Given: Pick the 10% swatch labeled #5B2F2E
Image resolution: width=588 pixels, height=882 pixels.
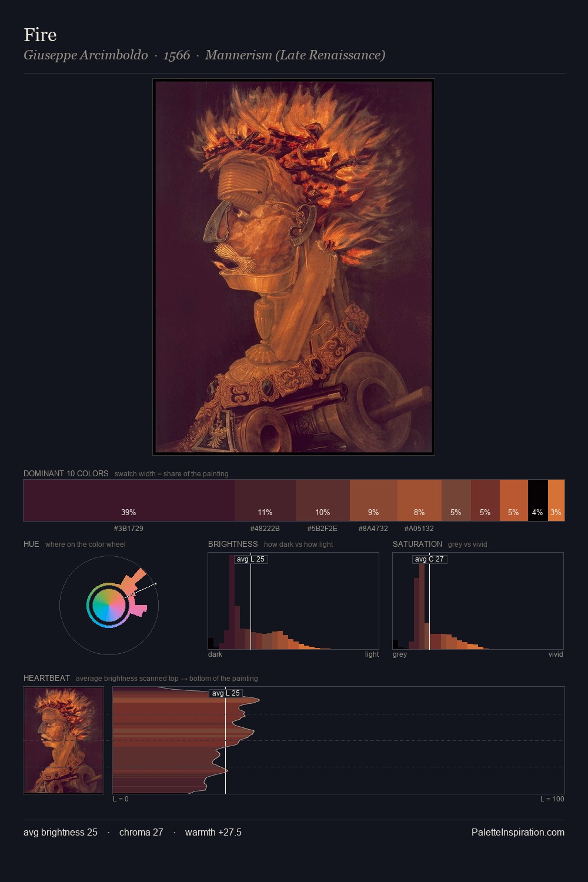Looking at the screenshot, I should pos(323,500).
